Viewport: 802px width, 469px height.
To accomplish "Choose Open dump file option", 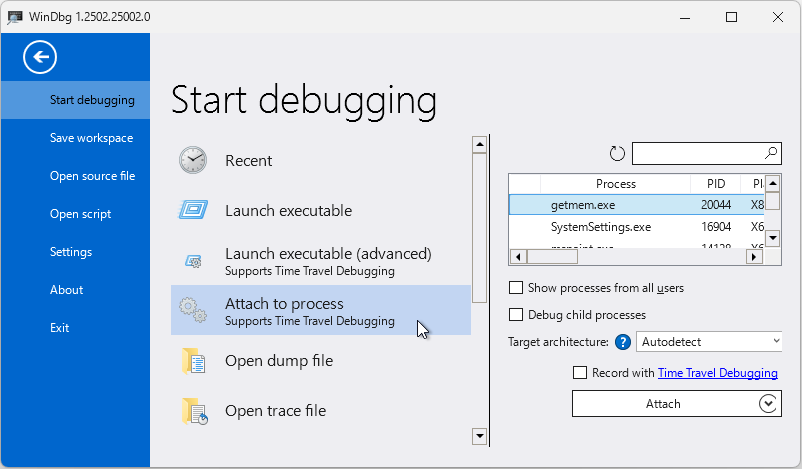I will (x=321, y=361).
